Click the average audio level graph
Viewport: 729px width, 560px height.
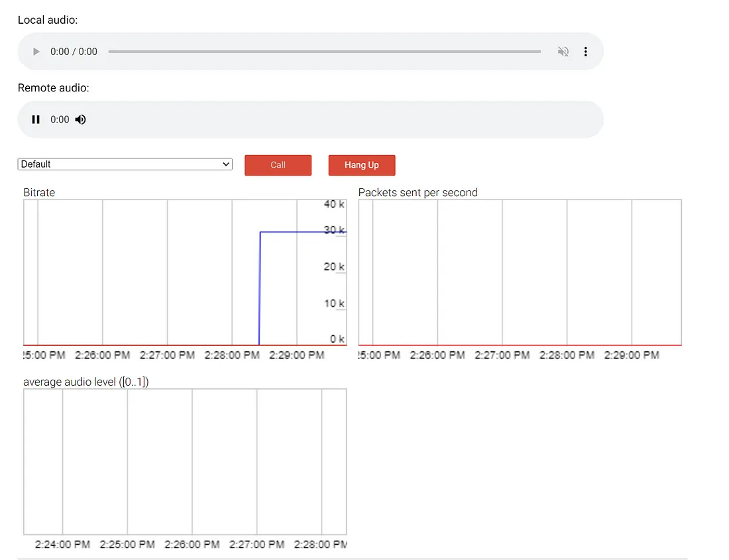click(x=184, y=461)
